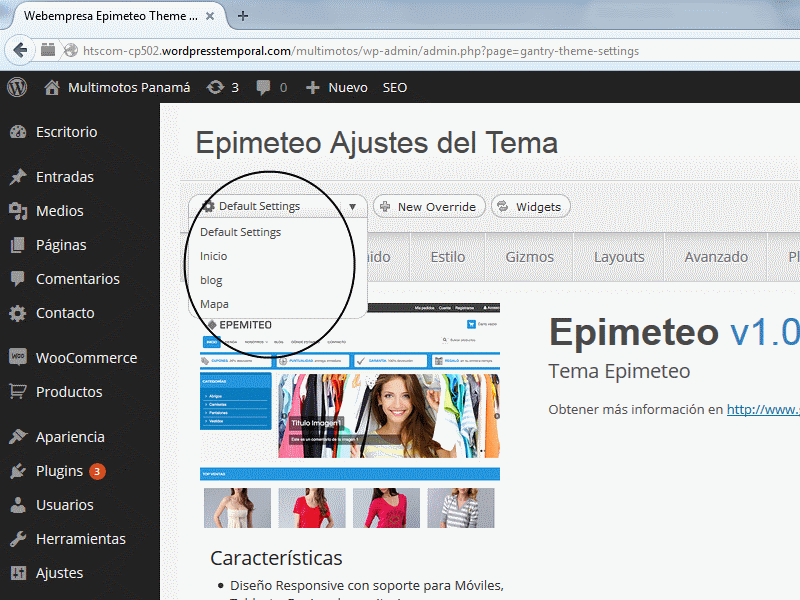Click the home icon beside Multimotos Panamá
The height and width of the screenshot is (600, 800).
(52, 88)
